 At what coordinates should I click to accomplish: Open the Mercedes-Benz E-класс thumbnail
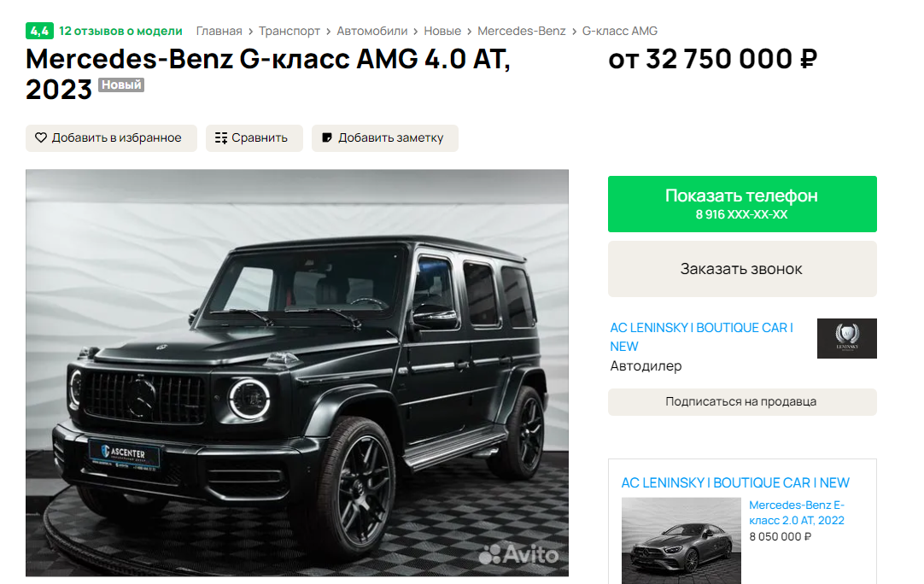(681, 541)
